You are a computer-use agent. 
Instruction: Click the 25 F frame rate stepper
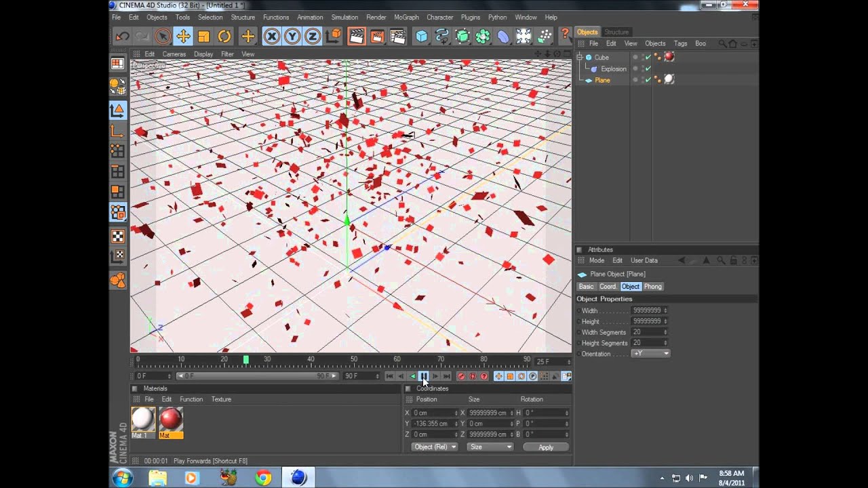(x=569, y=362)
